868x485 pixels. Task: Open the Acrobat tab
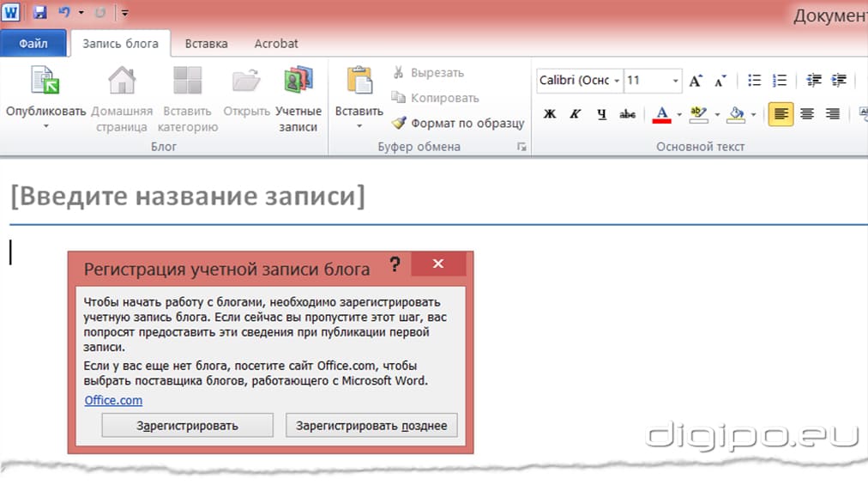pos(275,43)
